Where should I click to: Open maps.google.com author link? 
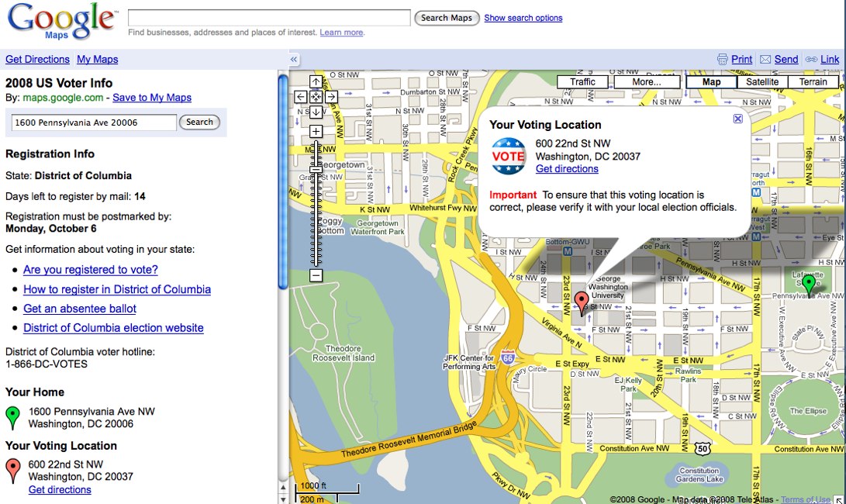(63, 98)
